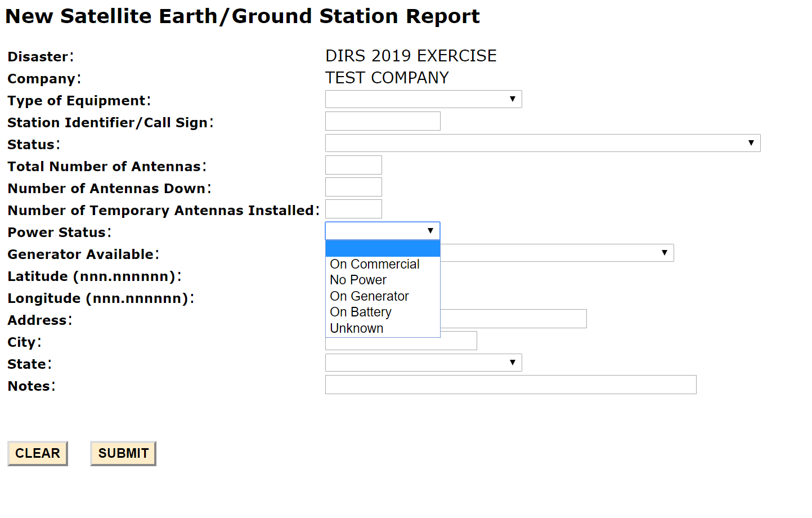This screenshot has height=518, width=812.
Task: Click the Address input field
Action: [513, 319]
